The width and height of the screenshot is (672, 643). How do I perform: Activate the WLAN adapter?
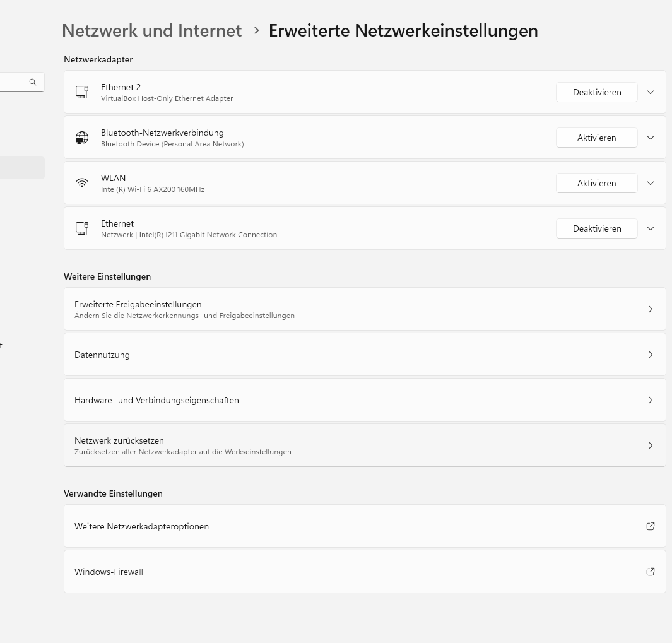click(596, 183)
